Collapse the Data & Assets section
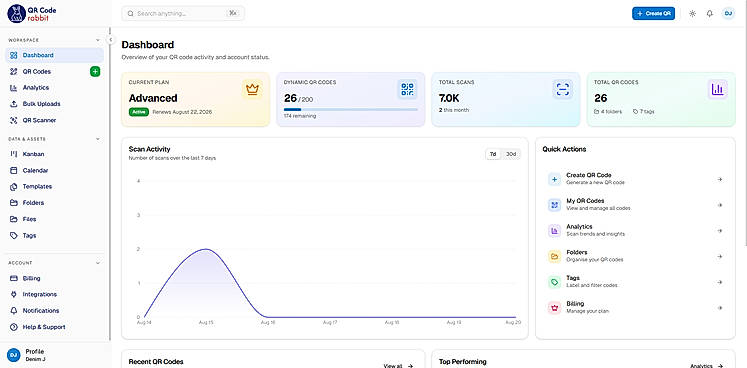 [x=98, y=139]
